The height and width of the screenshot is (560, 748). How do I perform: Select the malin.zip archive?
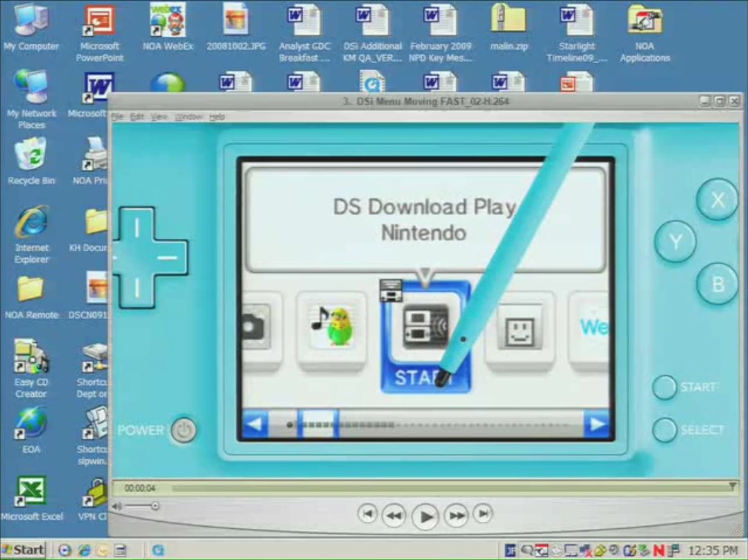point(509,26)
